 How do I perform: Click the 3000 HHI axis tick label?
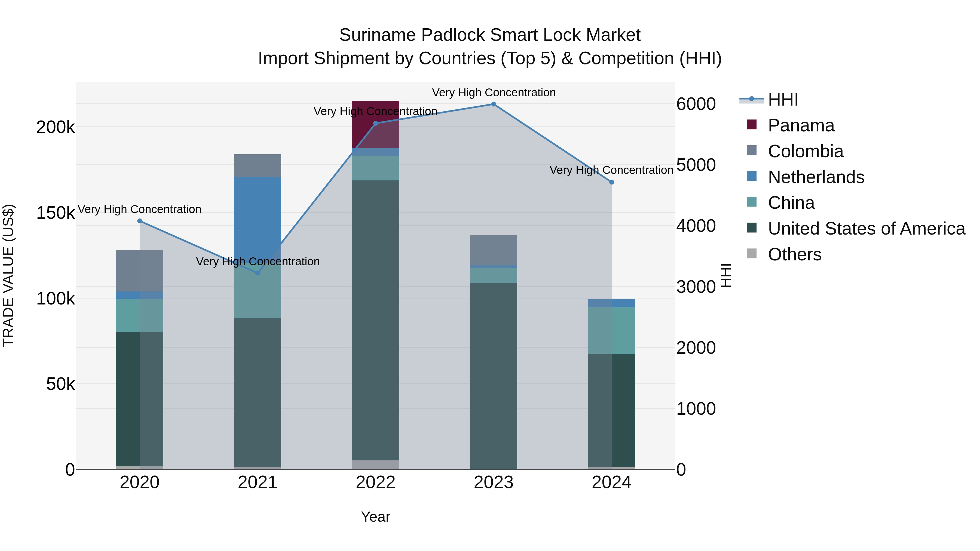click(696, 287)
